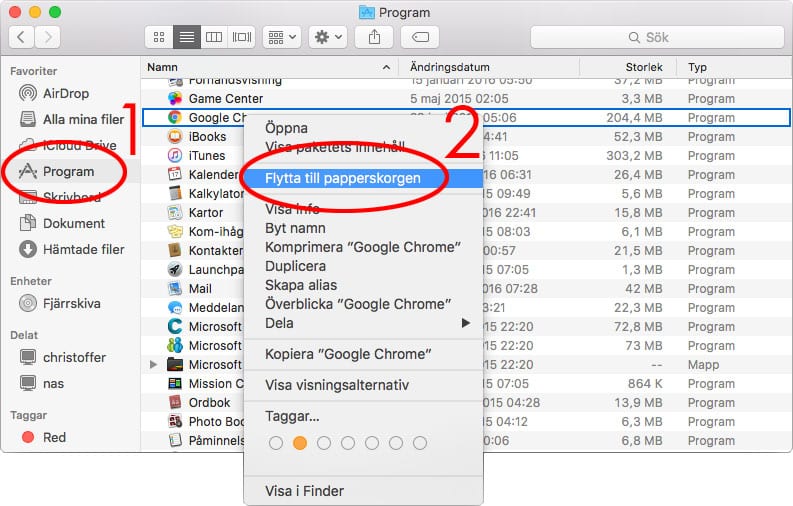This screenshot has width=793, height=506.
Task: Select the iTunes app icon
Action: click(x=175, y=156)
